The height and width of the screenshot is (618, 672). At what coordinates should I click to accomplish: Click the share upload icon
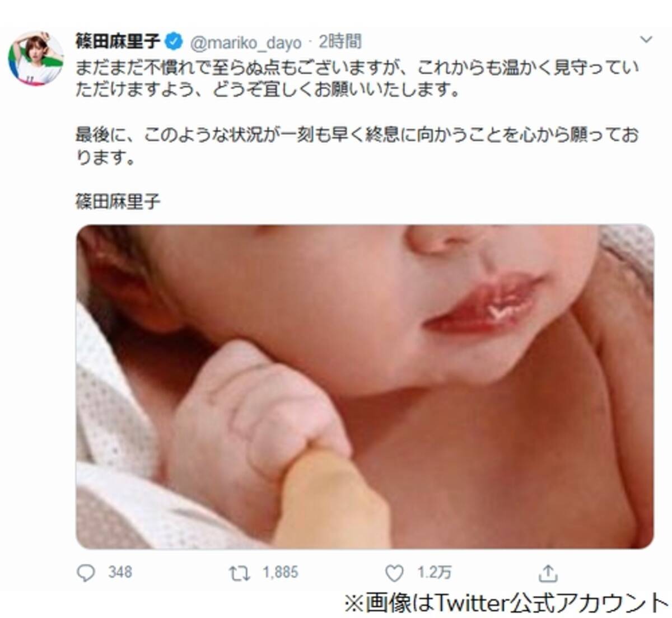click(548, 573)
